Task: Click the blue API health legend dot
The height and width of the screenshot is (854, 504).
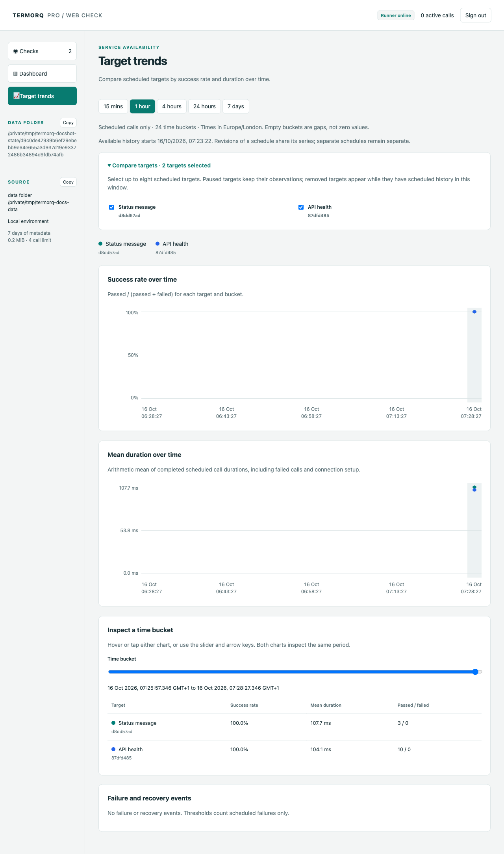Action: pyautogui.click(x=157, y=244)
